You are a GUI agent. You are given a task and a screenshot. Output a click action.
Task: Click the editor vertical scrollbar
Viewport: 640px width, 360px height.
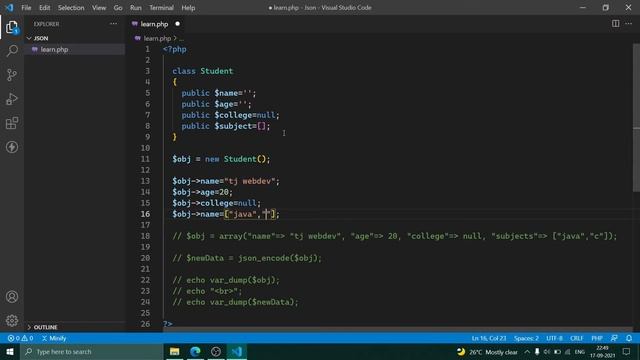636,117
